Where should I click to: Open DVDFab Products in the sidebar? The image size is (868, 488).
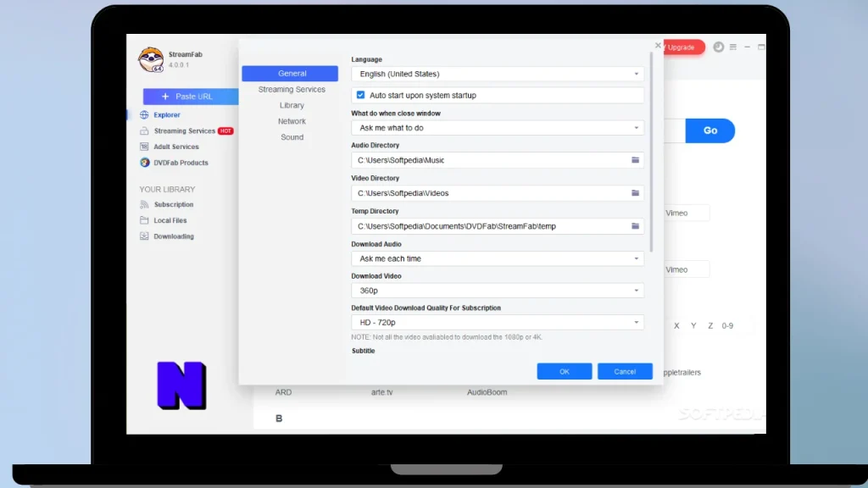pyautogui.click(x=181, y=163)
